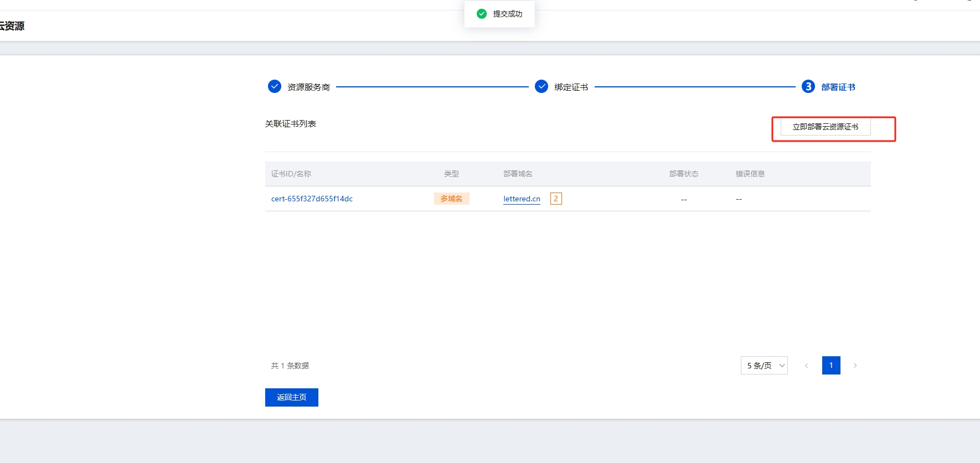Click the 资源服务商 step label
The image size is (980, 463).
tap(308, 87)
